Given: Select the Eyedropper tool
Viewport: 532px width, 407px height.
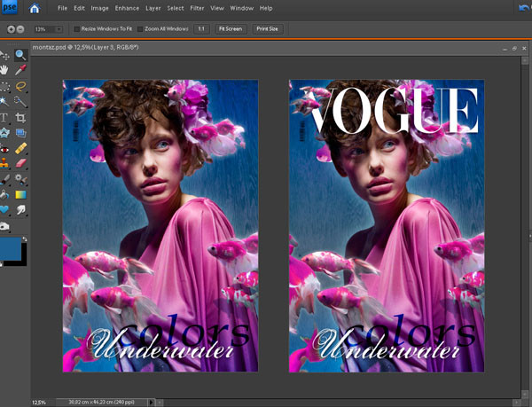Looking at the screenshot, I should tap(20, 70).
